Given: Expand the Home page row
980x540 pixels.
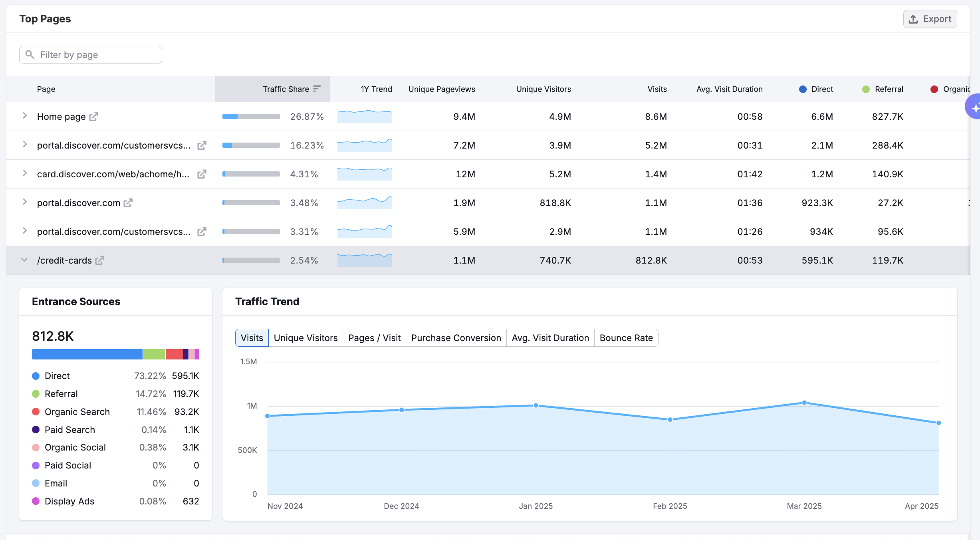Looking at the screenshot, I should tap(25, 116).
